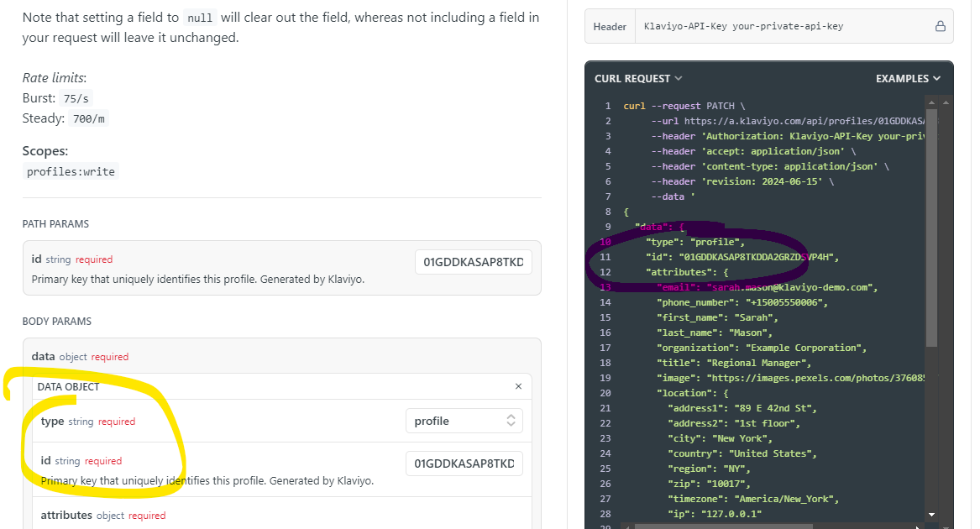
Task: Click the revision: 2024-06-15 header line
Action: pos(742,181)
